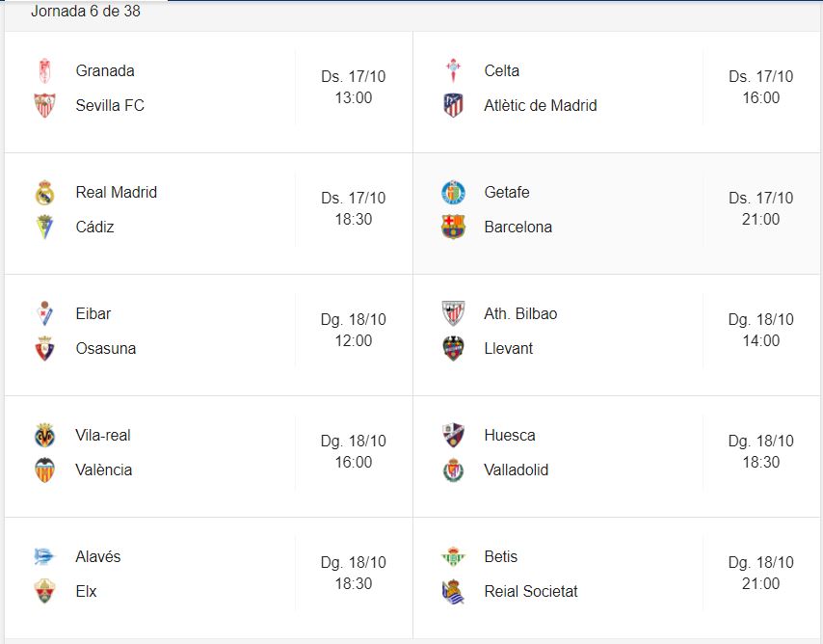This screenshot has height=644, width=823.
Task: Click the Llevant team name
Action: (509, 349)
